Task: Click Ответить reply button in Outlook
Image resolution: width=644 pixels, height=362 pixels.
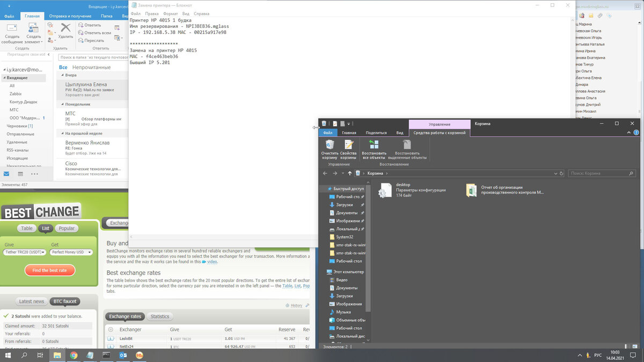Action: (x=89, y=25)
